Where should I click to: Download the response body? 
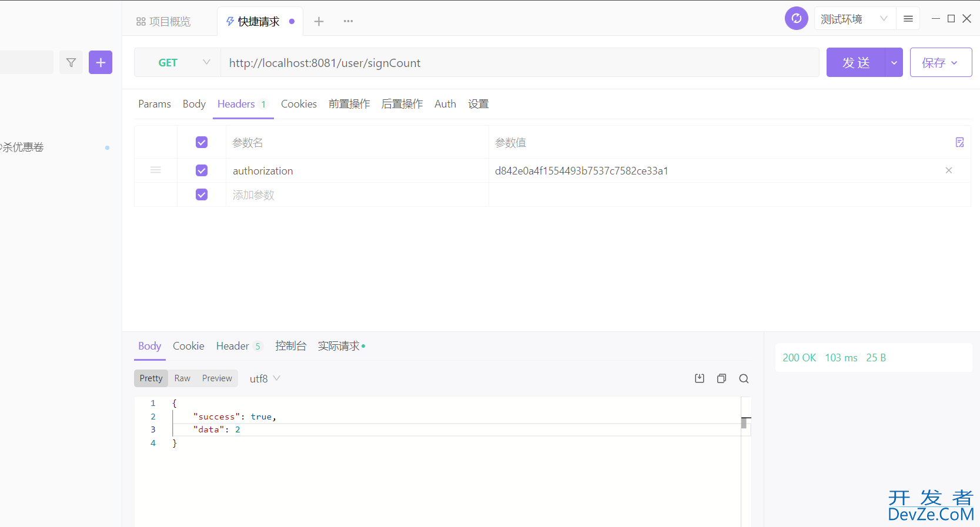click(700, 378)
